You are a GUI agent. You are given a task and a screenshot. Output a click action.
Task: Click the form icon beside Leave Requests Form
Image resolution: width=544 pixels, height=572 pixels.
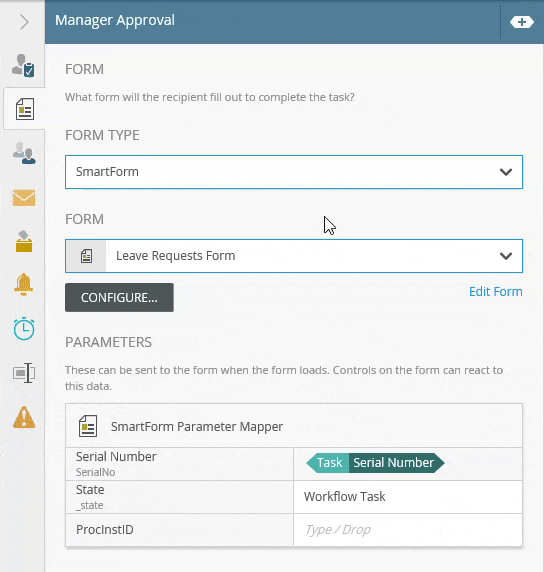(x=86, y=256)
